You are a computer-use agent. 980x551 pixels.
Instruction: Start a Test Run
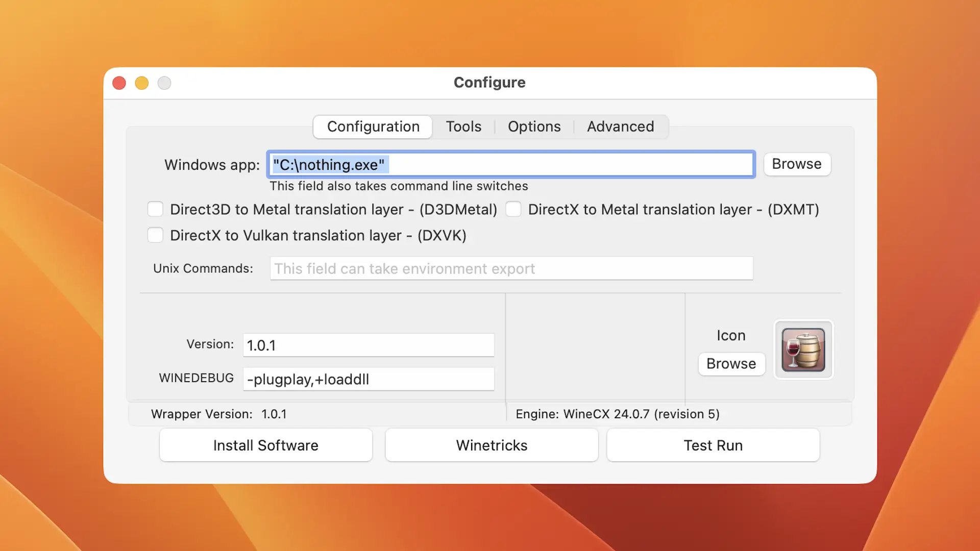pyautogui.click(x=713, y=445)
